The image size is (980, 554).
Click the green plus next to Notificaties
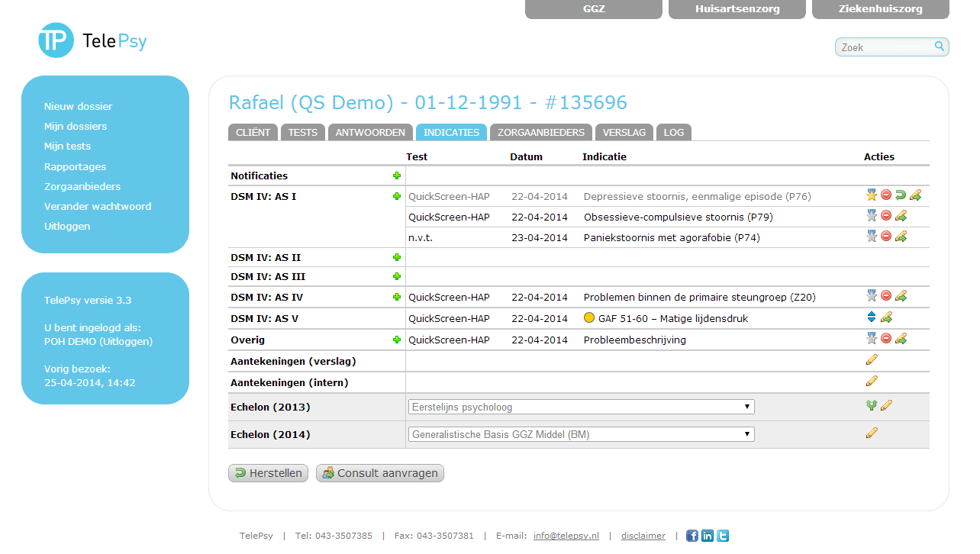pyautogui.click(x=397, y=176)
